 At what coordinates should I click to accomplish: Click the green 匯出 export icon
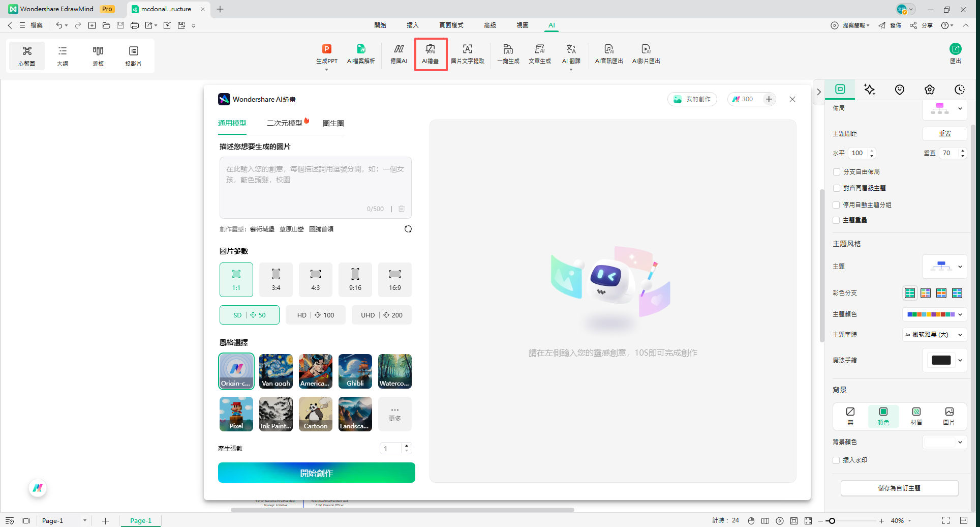pyautogui.click(x=955, y=49)
